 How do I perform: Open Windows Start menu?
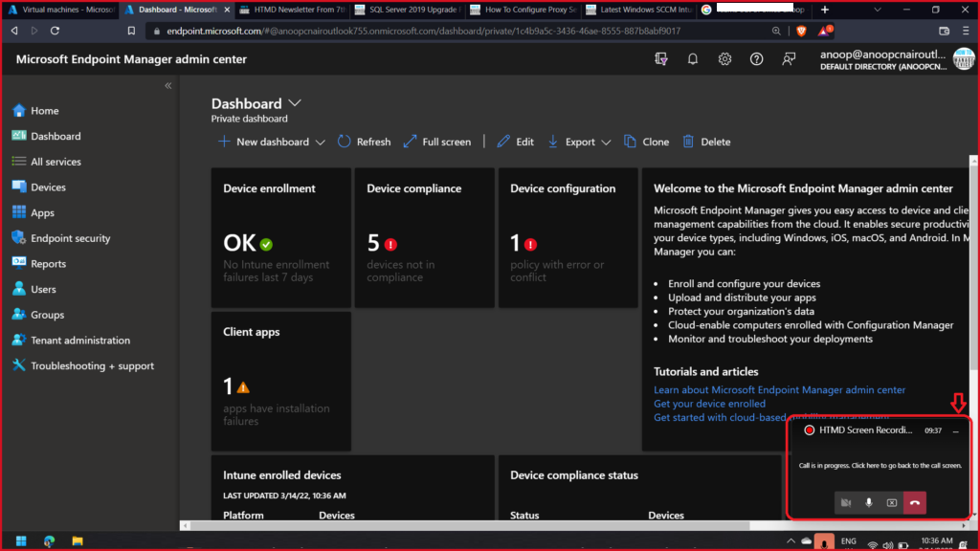[x=21, y=541]
